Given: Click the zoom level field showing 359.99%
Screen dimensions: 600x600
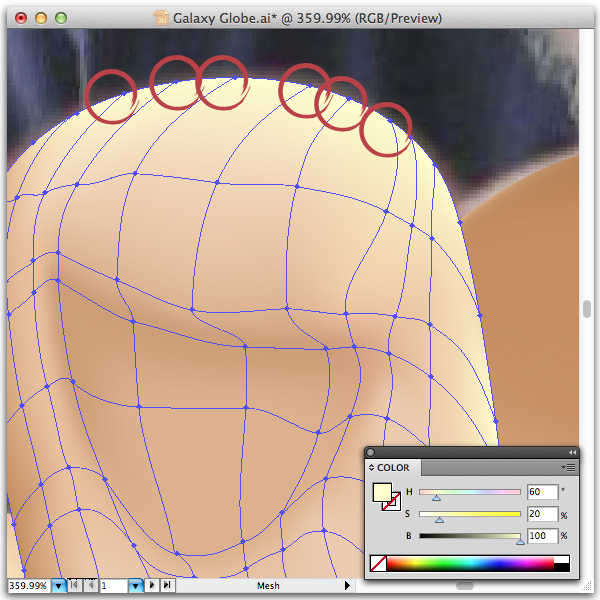Looking at the screenshot, I should 28,585.
